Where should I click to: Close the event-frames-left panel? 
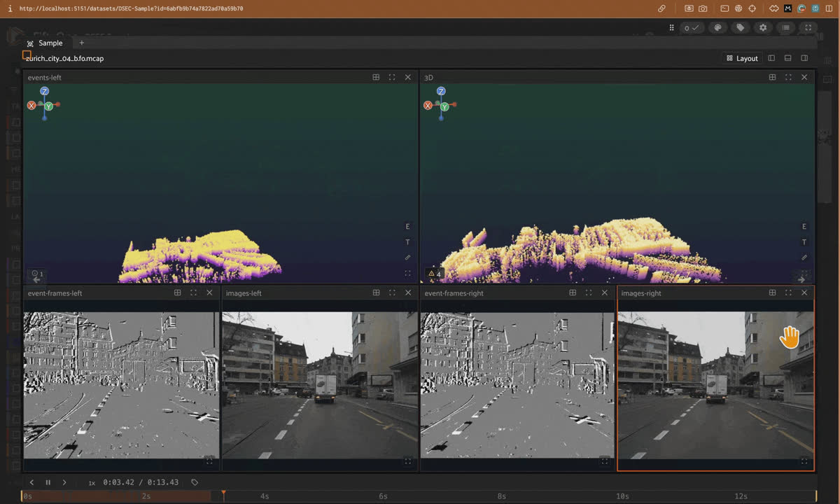coord(209,293)
